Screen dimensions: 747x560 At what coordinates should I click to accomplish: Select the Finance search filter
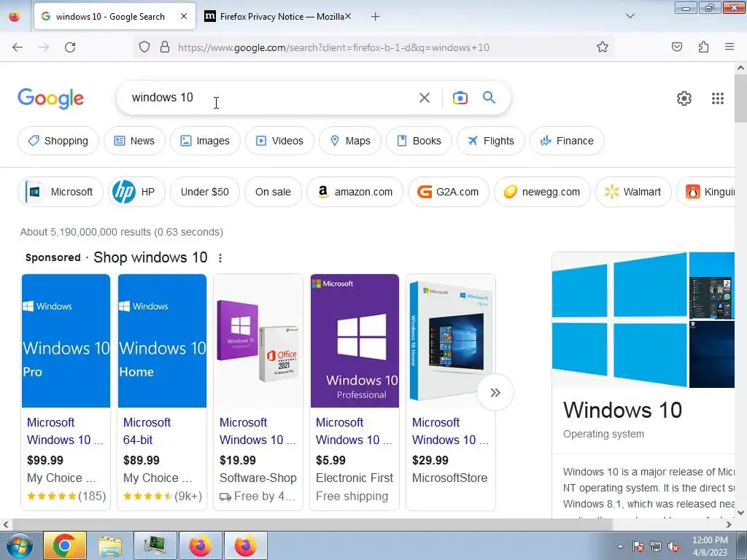tap(567, 141)
